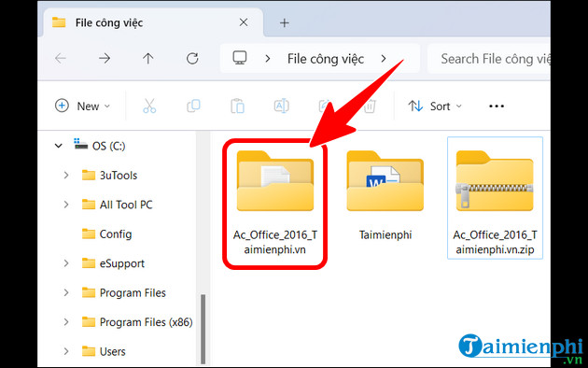588x368 pixels.
Task: Expand chevron after the monitor icon
Action: click(x=267, y=59)
